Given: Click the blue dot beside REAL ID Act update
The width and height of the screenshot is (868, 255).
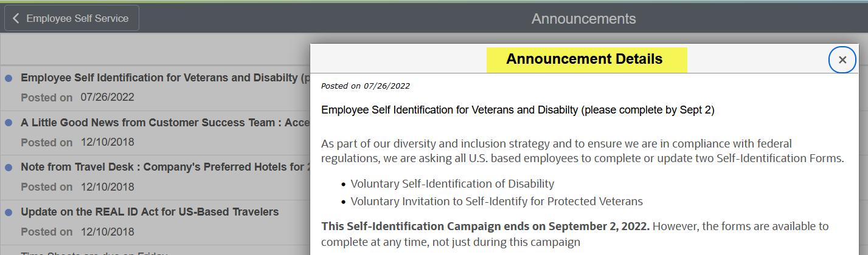Looking at the screenshot, I should [x=9, y=212].
